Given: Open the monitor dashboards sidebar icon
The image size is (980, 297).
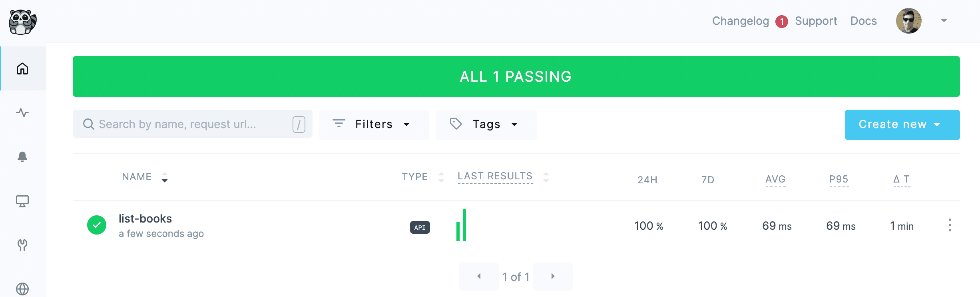Looking at the screenshot, I should [22, 201].
